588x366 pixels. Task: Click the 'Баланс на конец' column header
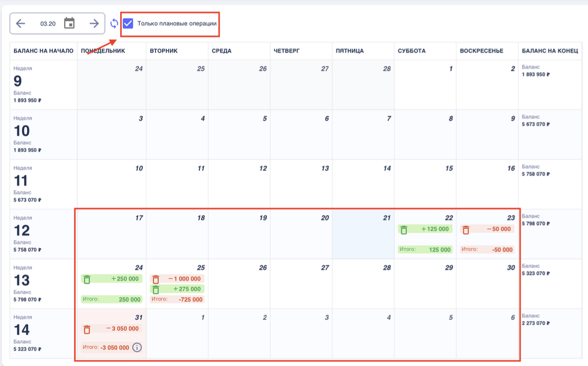click(x=550, y=51)
